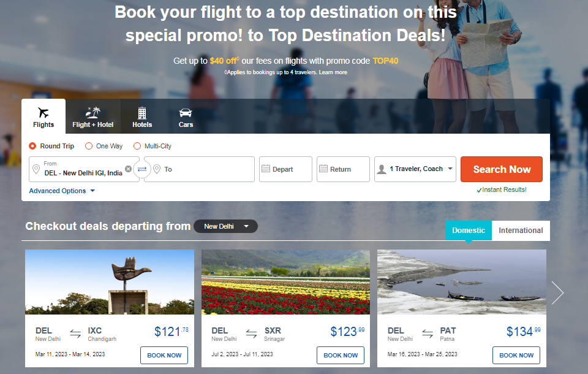Viewport: 588px width, 374px height.
Task: Open the Chandigarh deal thumbnail image
Action: [x=110, y=282]
